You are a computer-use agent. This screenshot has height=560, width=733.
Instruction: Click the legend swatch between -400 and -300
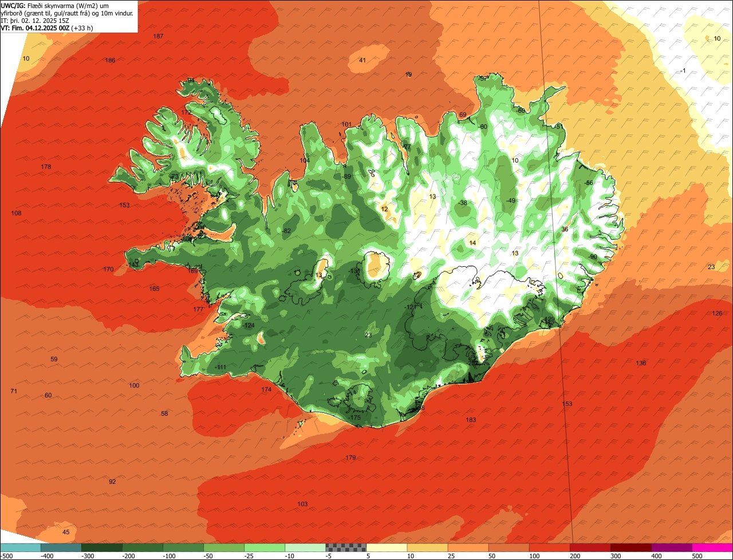pyautogui.click(x=61, y=547)
